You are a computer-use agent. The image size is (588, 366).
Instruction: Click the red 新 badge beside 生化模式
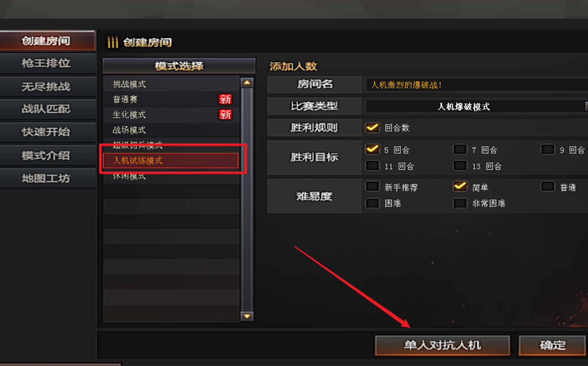tap(225, 114)
